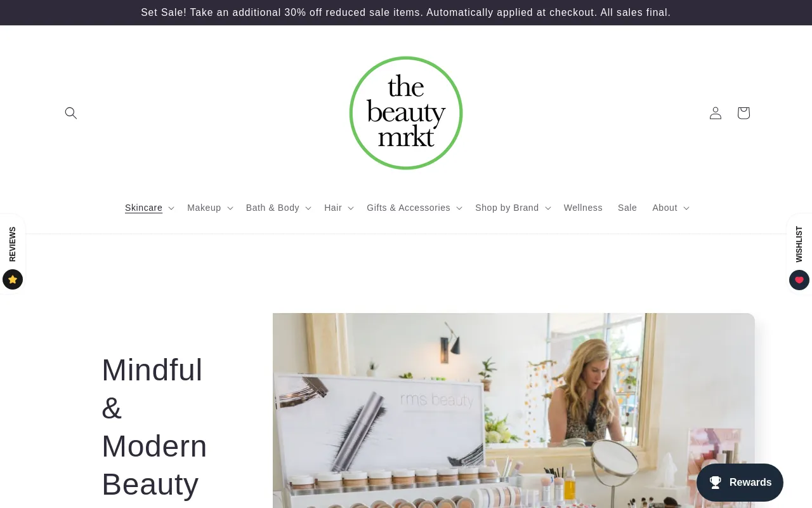Click the beauty mrkt circular logo

click(406, 113)
